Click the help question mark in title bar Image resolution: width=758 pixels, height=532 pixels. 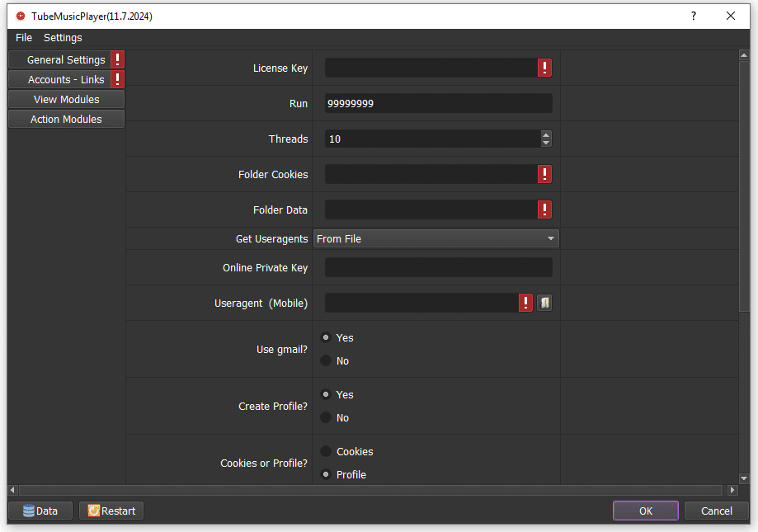coord(694,16)
